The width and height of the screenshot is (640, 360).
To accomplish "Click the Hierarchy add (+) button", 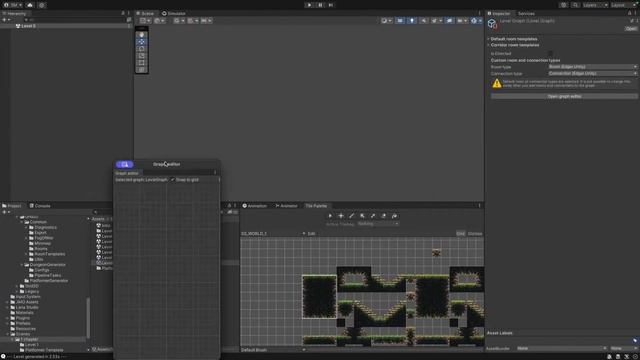I will tap(6, 20).
